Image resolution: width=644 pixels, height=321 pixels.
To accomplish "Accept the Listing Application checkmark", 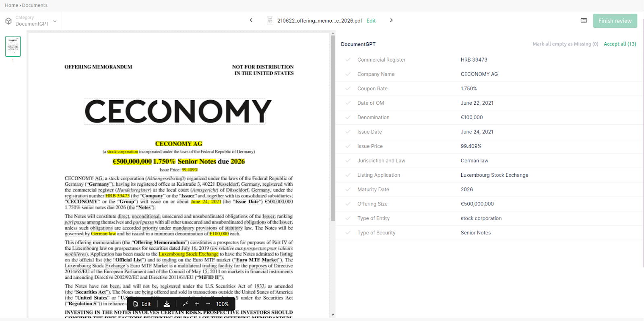I will [x=348, y=175].
